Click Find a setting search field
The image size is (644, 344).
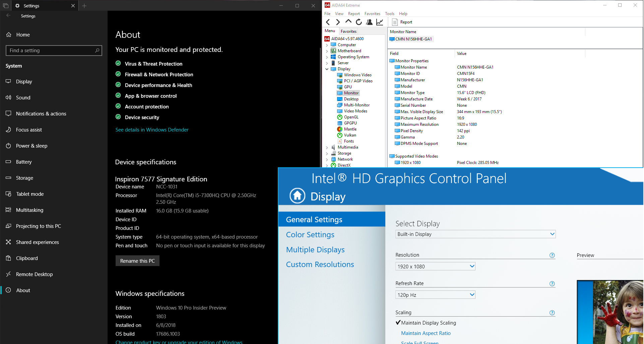pyautogui.click(x=54, y=51)
